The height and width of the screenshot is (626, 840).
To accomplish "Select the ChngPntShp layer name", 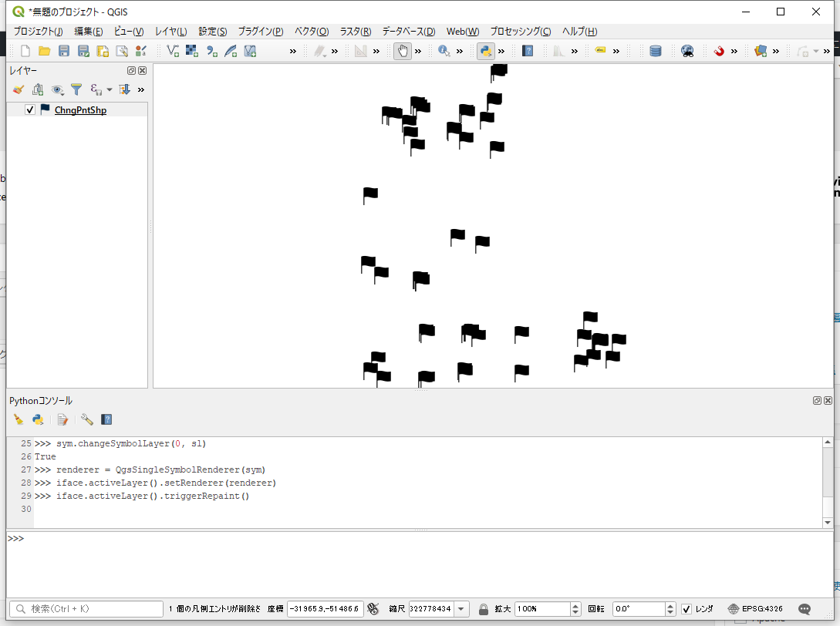I will (80, 109).
